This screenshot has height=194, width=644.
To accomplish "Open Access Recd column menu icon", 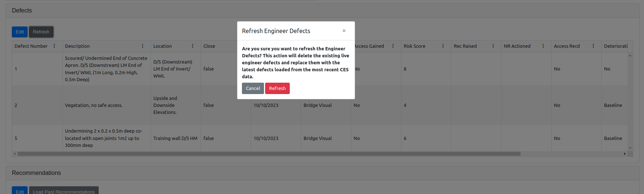I will [x=593, y=46].
